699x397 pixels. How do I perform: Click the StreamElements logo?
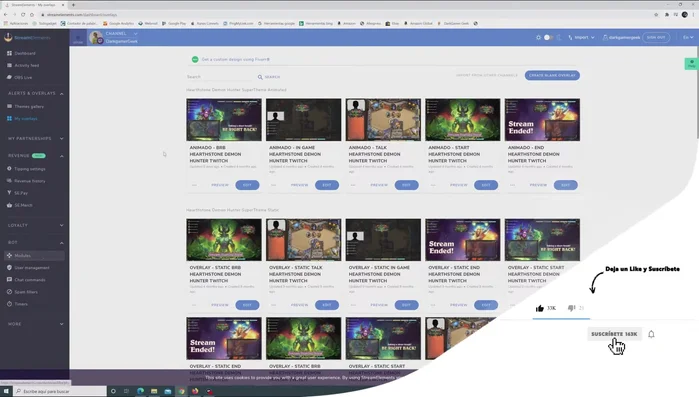click(27, 37)
